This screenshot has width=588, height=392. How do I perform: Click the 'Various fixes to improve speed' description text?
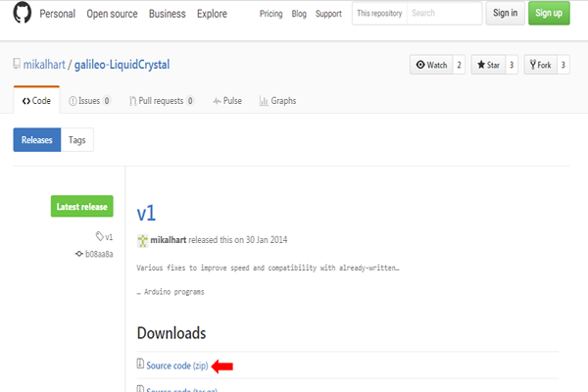point(268,268)
